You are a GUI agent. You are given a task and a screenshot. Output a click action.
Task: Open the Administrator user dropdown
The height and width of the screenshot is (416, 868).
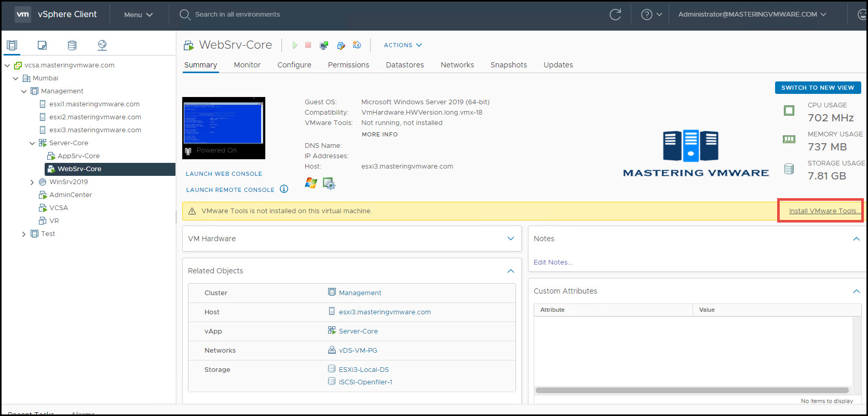[x=752, y=15]
